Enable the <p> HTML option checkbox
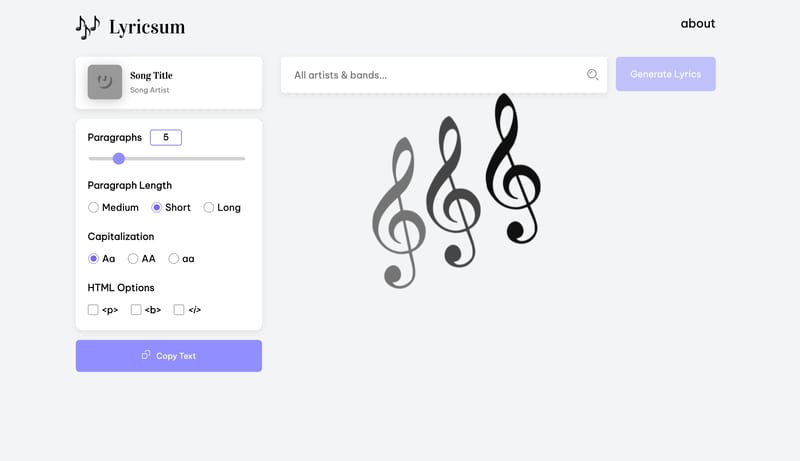 point(94,310)
